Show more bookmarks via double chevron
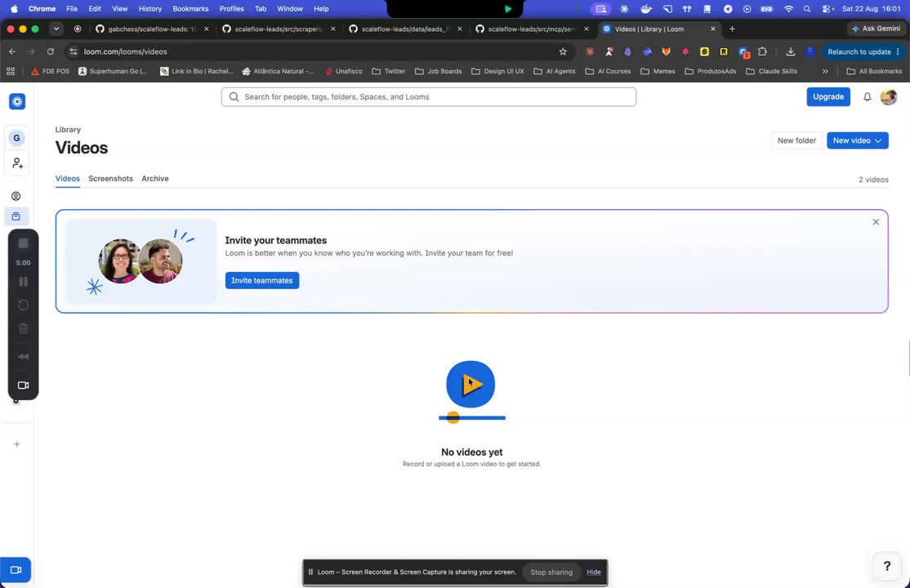This screenshot has height=588, width=910. point(825,71)
